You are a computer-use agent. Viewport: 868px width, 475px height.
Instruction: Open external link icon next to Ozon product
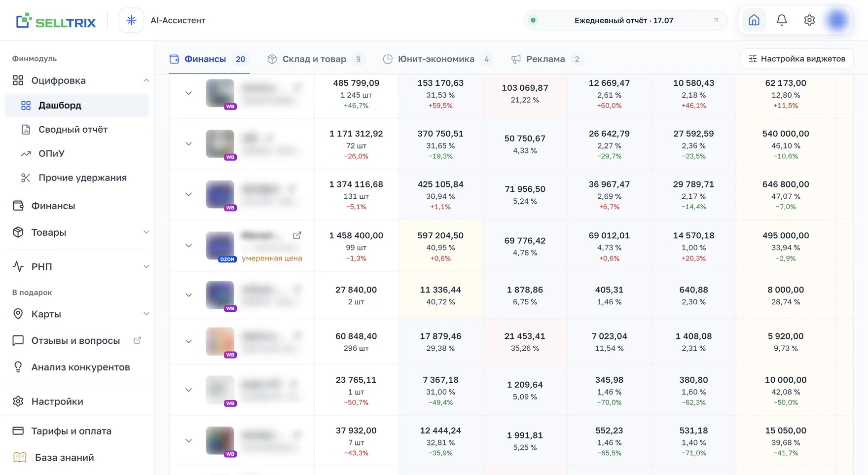297,235
